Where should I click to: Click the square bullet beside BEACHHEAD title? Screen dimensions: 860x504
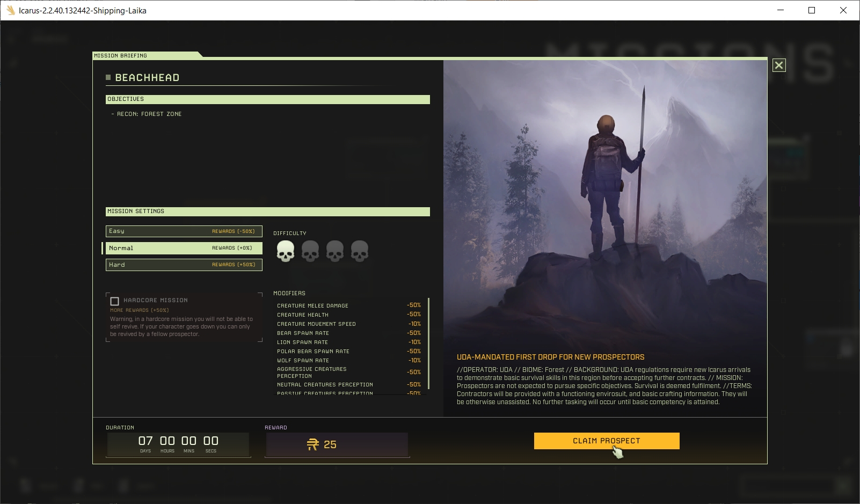108,77
